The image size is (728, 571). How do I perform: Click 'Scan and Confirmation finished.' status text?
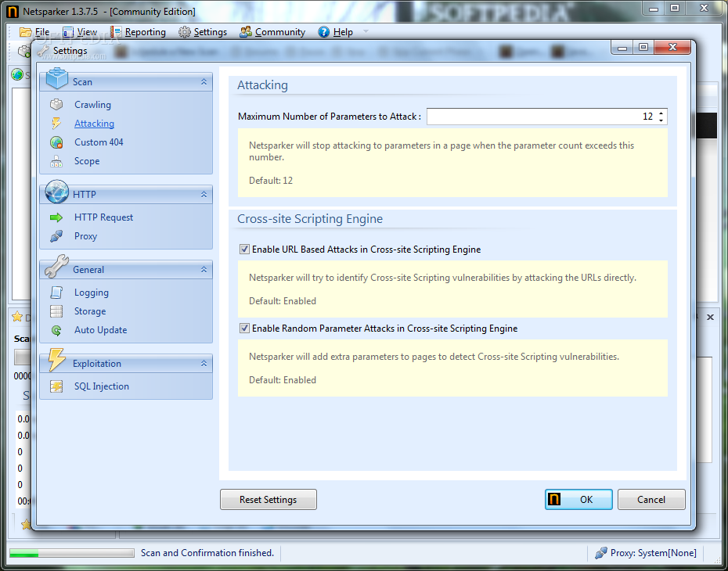tap(207, 553)
